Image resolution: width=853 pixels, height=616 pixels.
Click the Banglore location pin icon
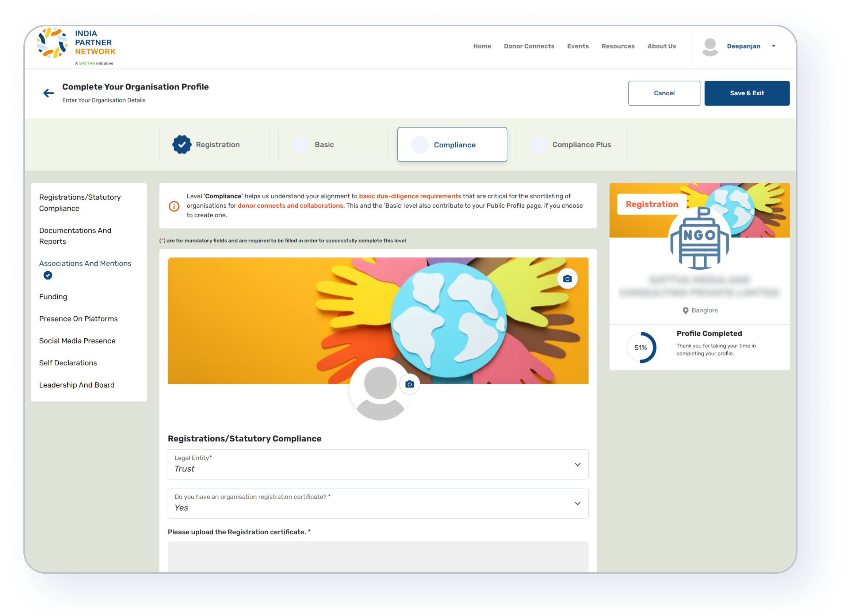(685, 311)
